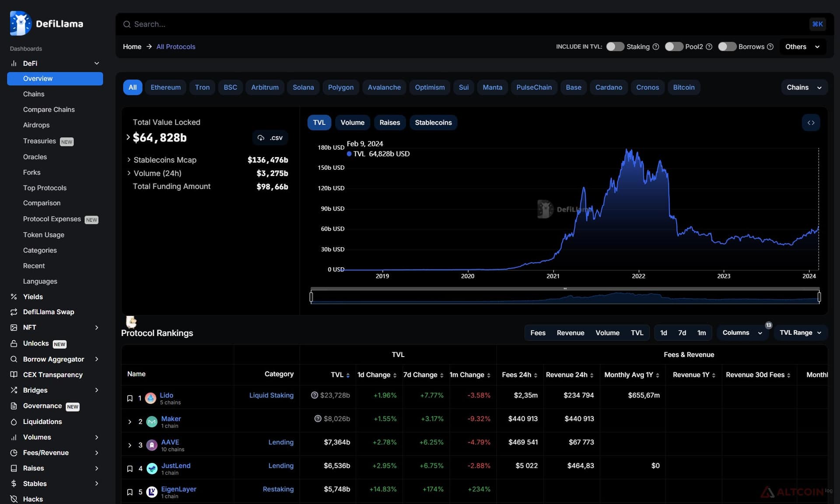The width and height of the screenshot is (840, 504).
Task: Expand the Stablecoins Mcap details
Action: (x=129, y=160)
